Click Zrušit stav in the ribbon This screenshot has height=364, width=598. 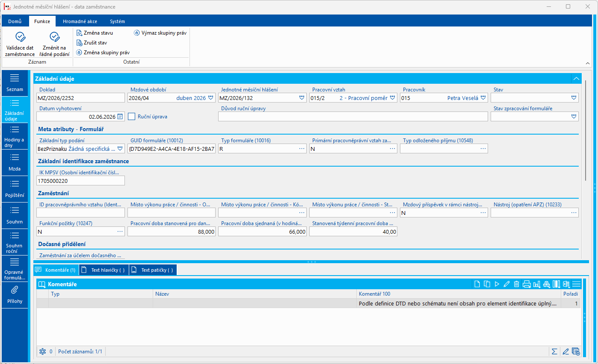click(92, 43)
